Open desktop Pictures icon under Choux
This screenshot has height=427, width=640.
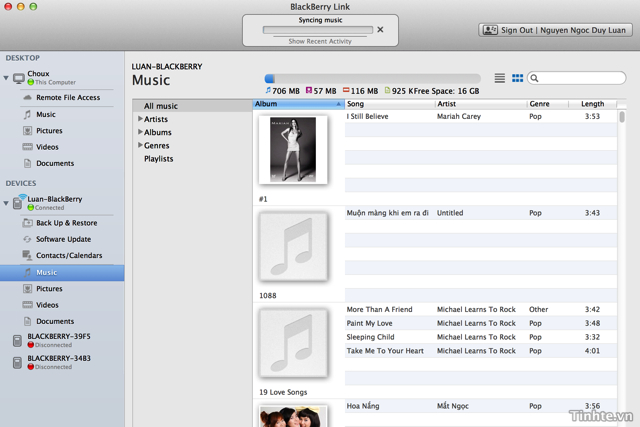(x=27, y=131)
